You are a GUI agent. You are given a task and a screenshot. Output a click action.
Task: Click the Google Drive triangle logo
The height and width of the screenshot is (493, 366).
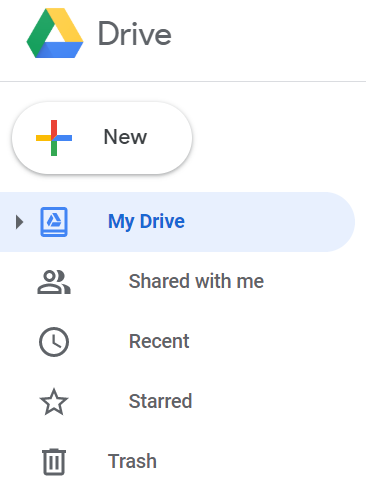click(x=55, y=33)
